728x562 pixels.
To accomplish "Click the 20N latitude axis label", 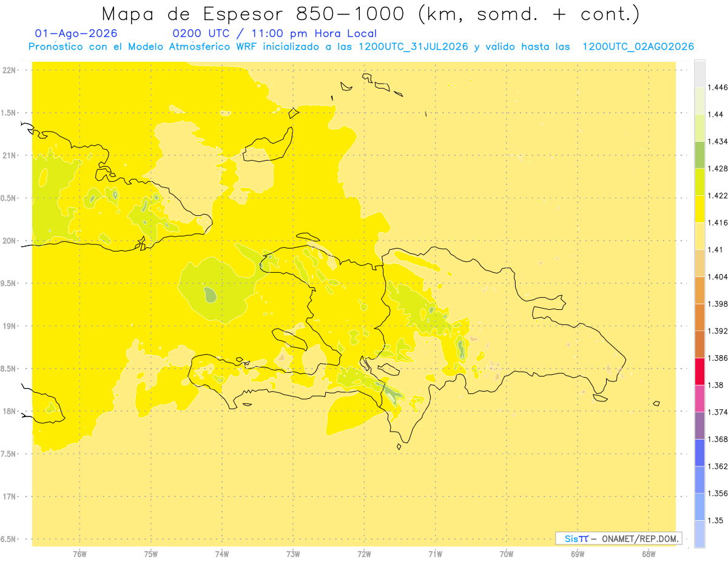I will point(9,241).
